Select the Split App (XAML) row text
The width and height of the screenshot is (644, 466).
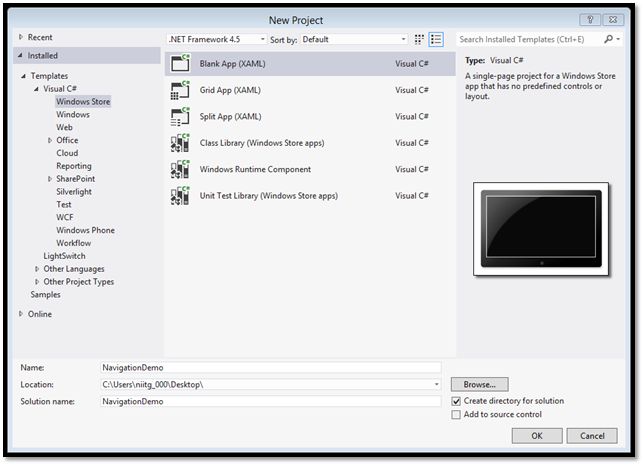click(230, 116)
